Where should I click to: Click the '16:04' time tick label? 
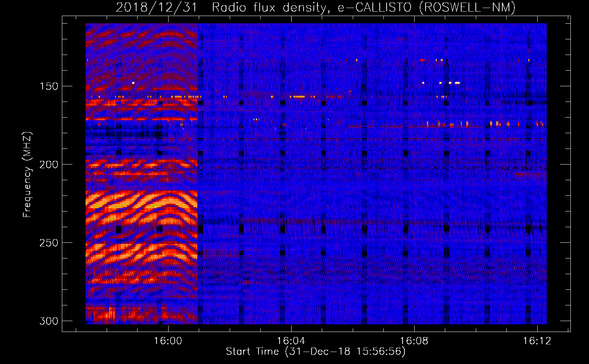coord(291,341)
